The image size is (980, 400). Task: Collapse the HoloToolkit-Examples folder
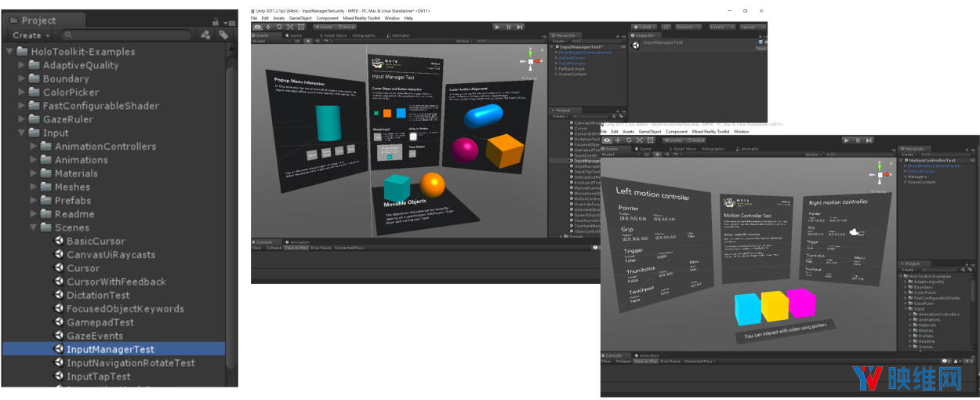click(x=9, y=52)
